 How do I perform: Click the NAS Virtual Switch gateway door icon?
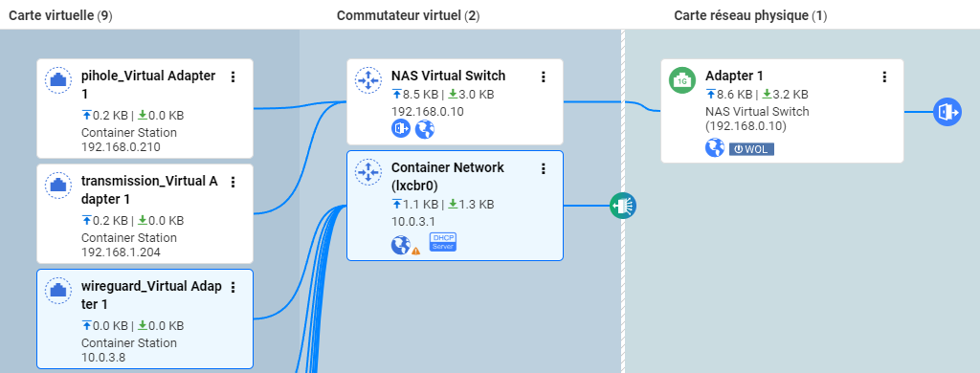point(401,129)
